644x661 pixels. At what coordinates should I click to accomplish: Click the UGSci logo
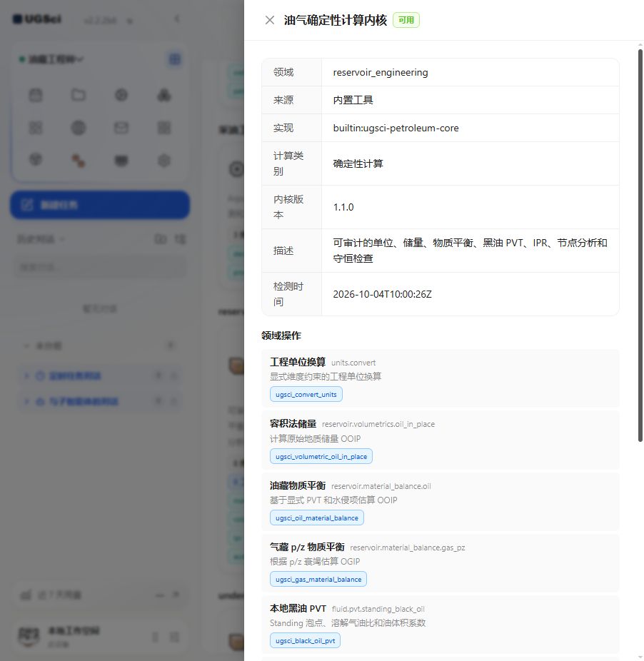coord(36,19)
